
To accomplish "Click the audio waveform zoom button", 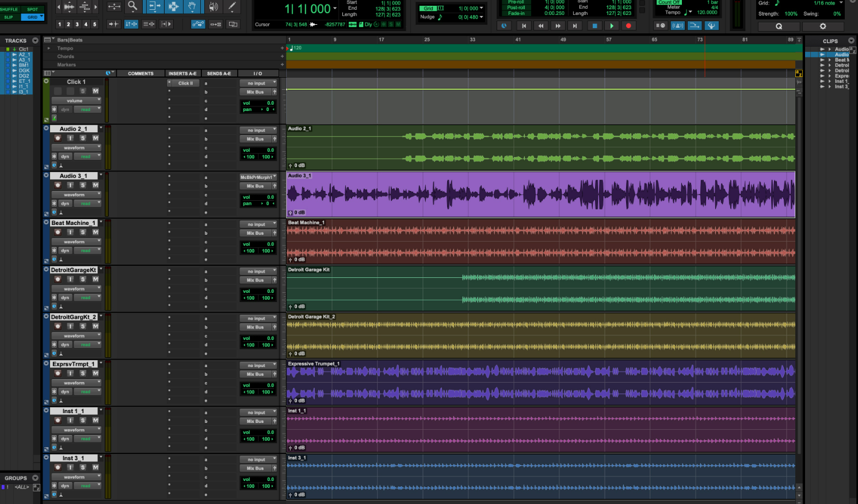I will 69,6.
